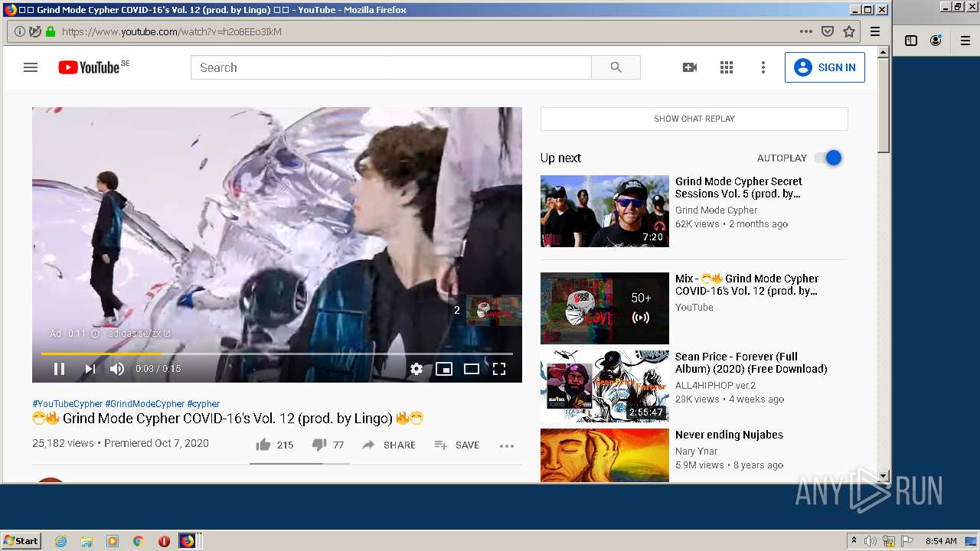Open the taskbar clock 8:54 AM
The height and width of the screenshot is (551, 980).
pos(941,541)
